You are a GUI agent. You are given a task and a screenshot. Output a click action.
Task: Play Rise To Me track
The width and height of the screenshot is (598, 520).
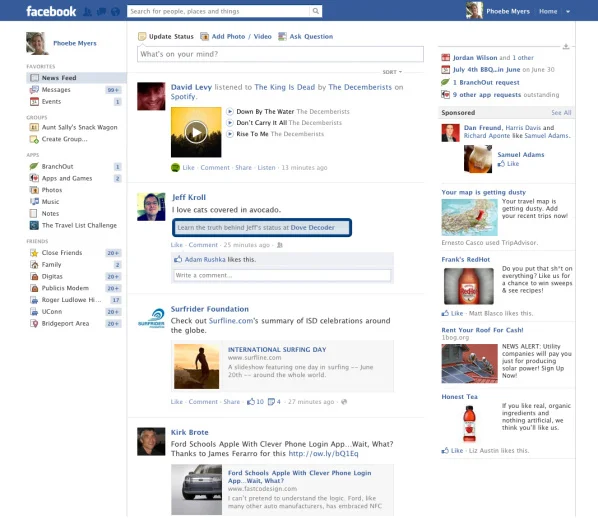230,134
